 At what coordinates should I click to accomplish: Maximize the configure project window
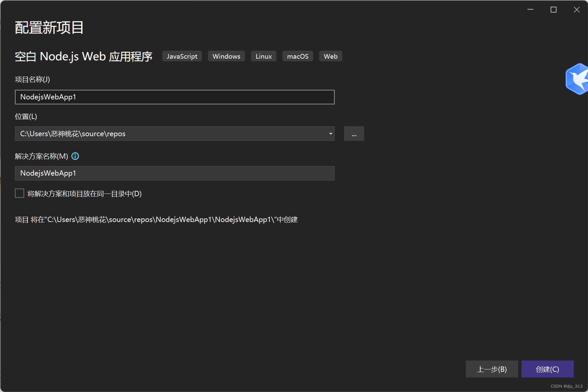[x=554, y=10]
